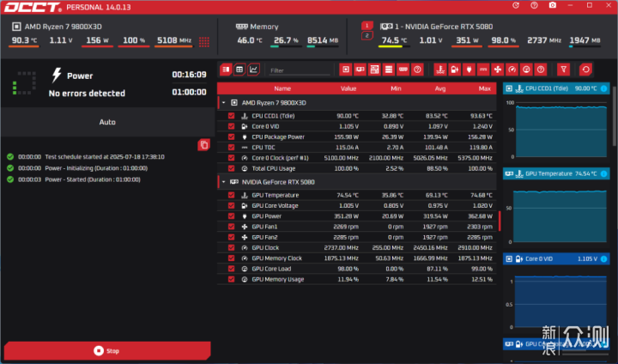Filter sensors by usage load type
The width and height of the screenshot is (618, 364).
pyautogui.click(x=526, y=70)
